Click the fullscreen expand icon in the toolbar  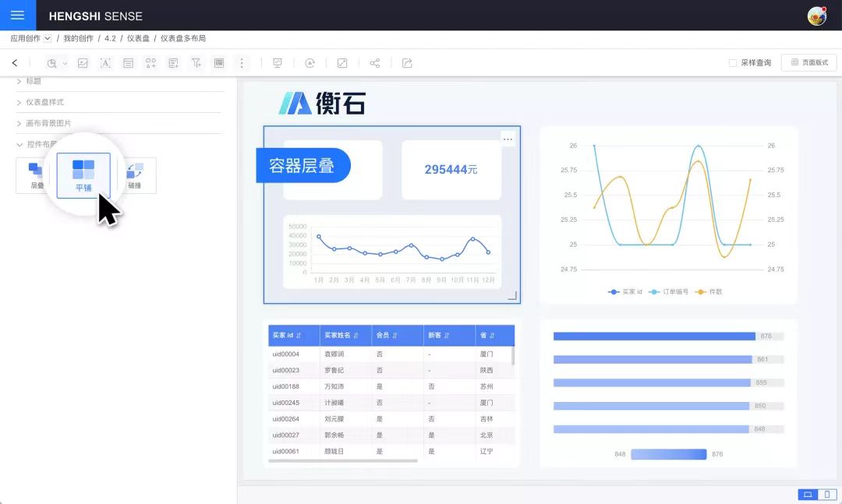click(342, 63)
